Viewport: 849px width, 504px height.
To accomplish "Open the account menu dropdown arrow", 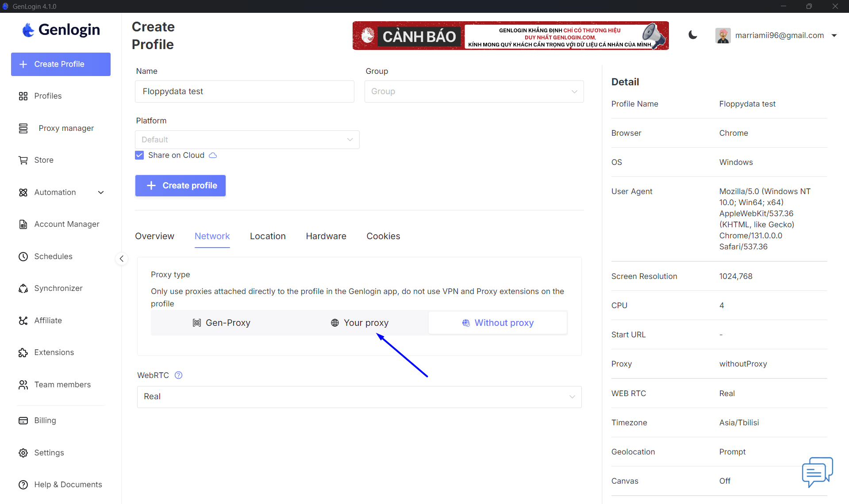I will pos(834,35).
